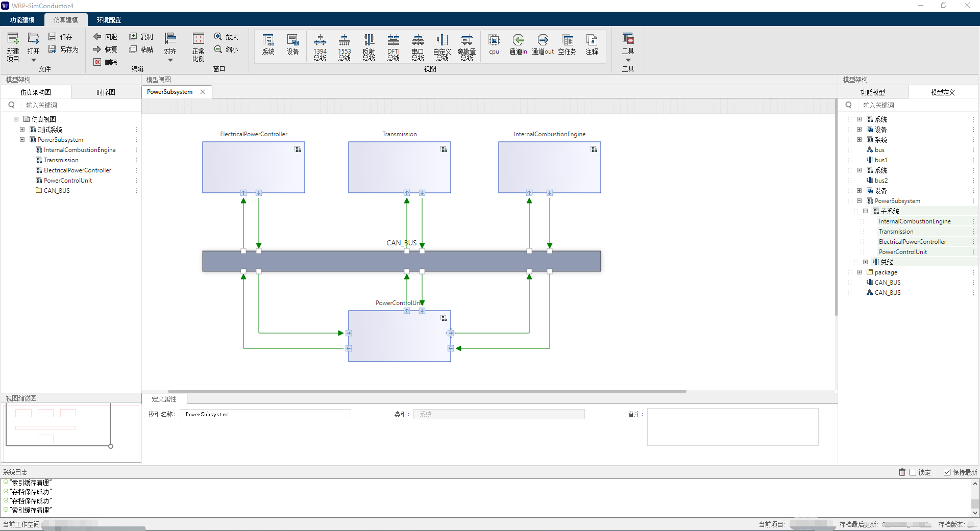Image resolution: width=980 pixels, height=531 pixels.
Task: Collapse PowerSubsystem in right model tree
Action: [x=859, y=201]
